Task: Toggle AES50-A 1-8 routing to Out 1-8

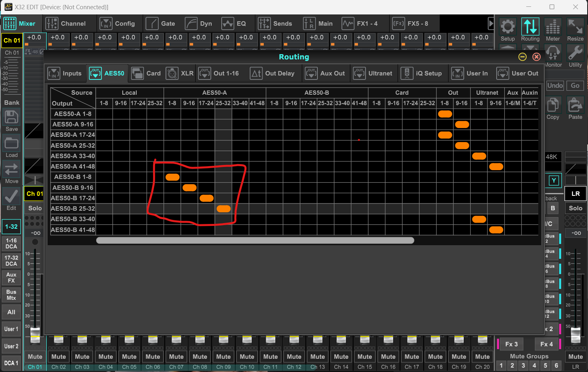Action: tap(445, 114)
